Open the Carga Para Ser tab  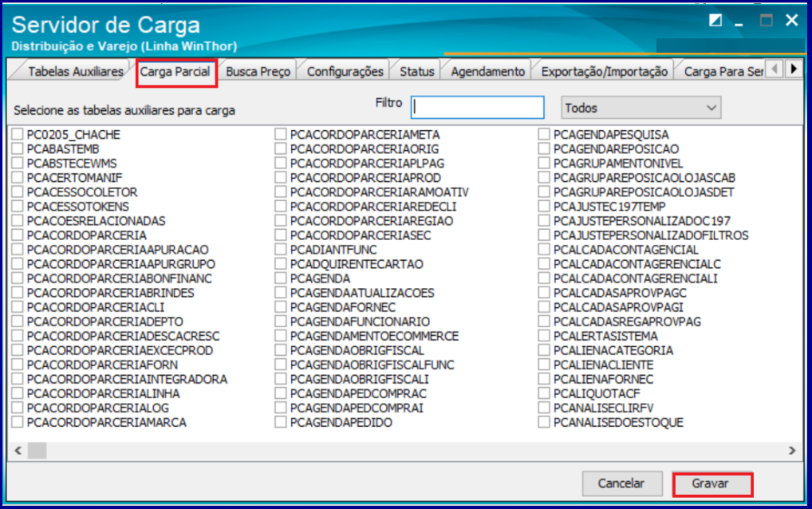723,72
